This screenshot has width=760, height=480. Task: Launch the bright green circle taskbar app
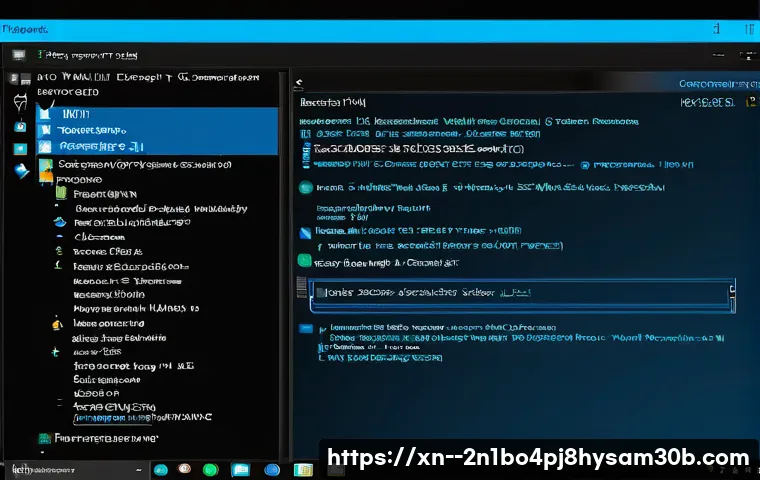pyautogui.click(x=210, y=469)
